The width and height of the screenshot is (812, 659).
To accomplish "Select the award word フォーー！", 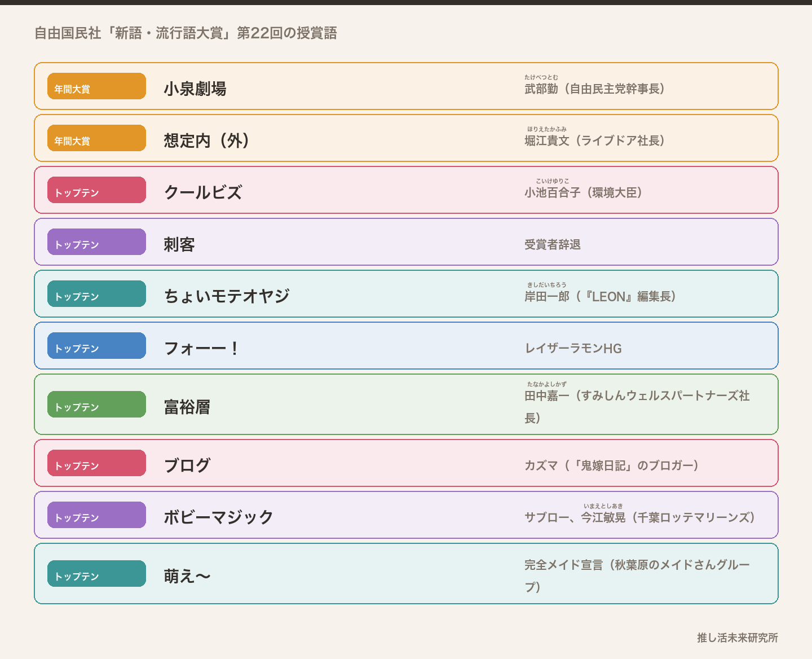I will point(201,348).
